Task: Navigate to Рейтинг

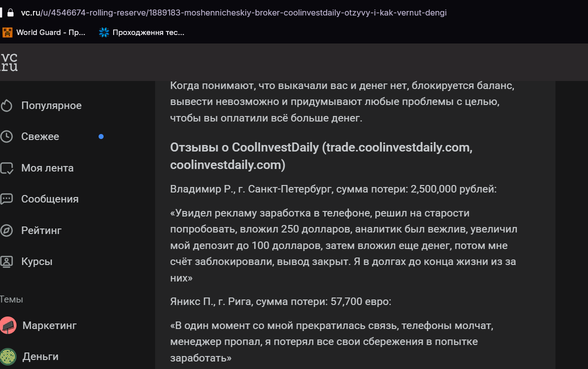Action: click(41, 230)
